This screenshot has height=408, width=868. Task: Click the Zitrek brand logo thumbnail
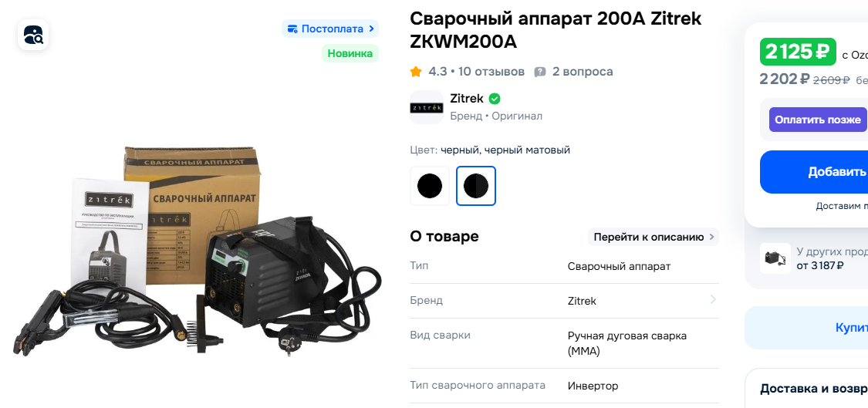click(426, 107)
